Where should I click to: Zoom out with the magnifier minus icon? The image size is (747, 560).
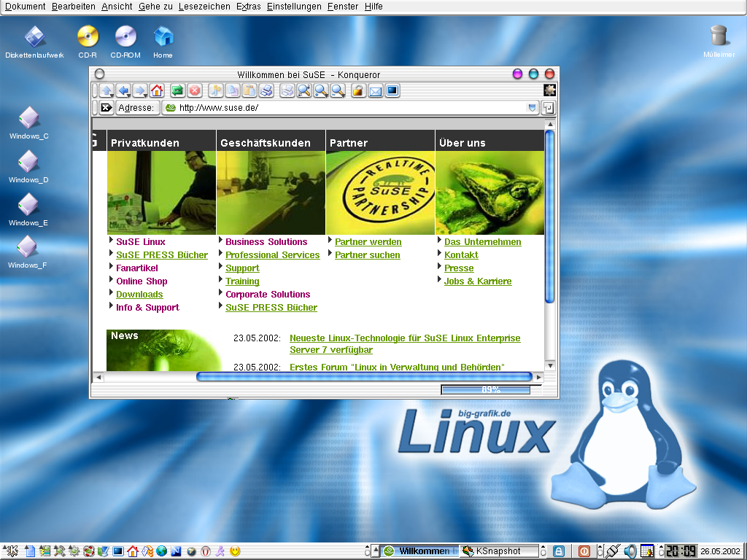pyautogui.click(x=338, y=90)
